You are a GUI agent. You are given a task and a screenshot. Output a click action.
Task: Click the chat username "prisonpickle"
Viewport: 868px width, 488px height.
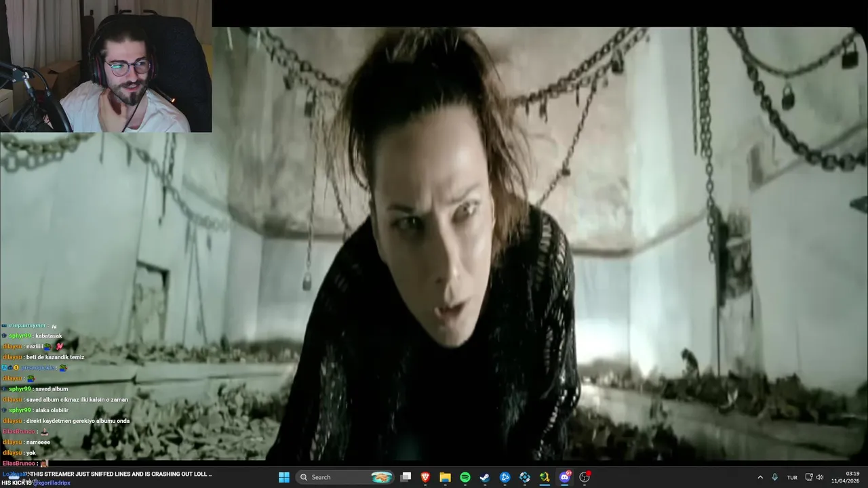click(x=37, y=367)
